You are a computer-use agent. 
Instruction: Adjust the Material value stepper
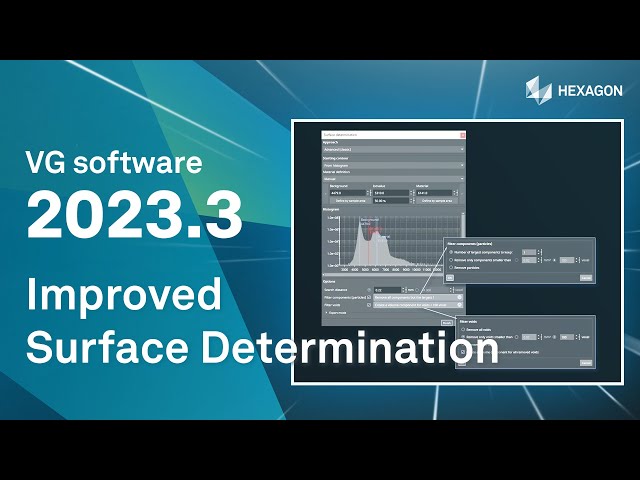click(x=455, y=193)
